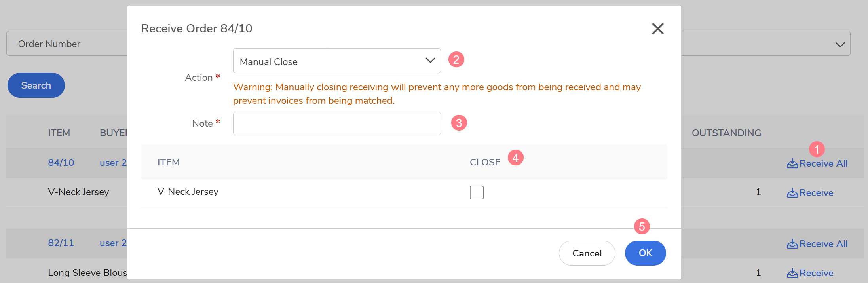Click the Order Number filter field
This screenshot has height=283, width=868.
pyautogui.click(x=67, y=44)
